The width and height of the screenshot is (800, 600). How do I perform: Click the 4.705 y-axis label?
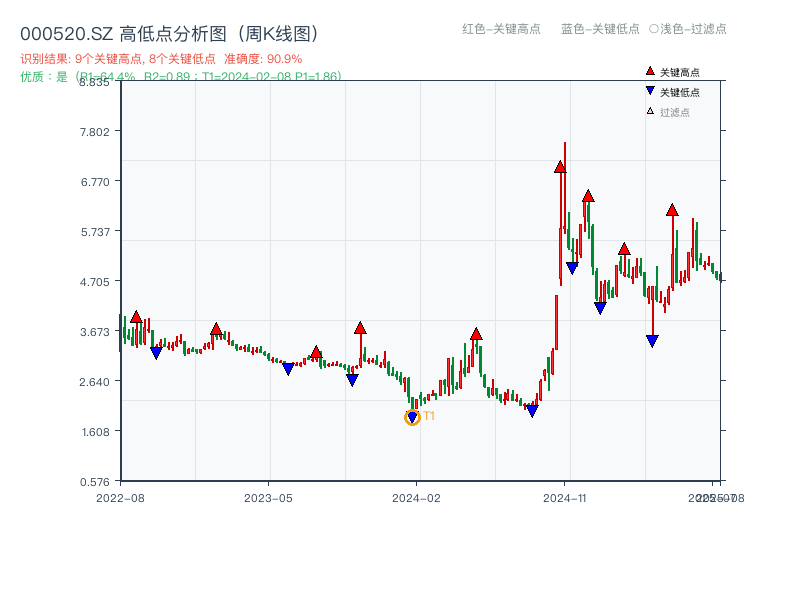pos(95,282)
